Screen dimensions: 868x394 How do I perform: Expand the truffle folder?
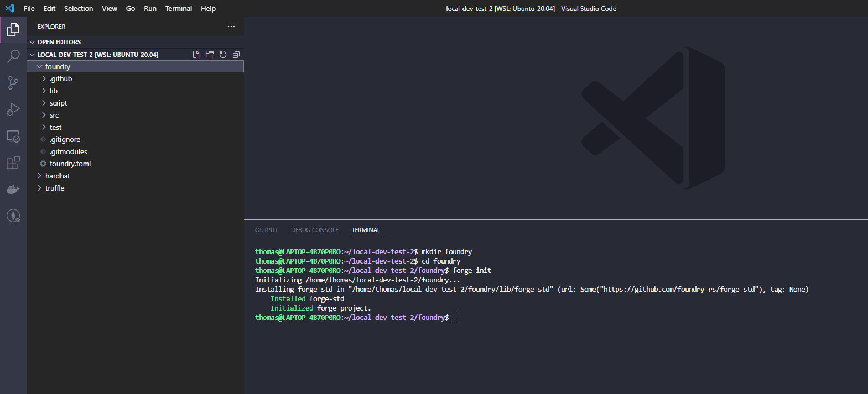(x=39, y=188)
